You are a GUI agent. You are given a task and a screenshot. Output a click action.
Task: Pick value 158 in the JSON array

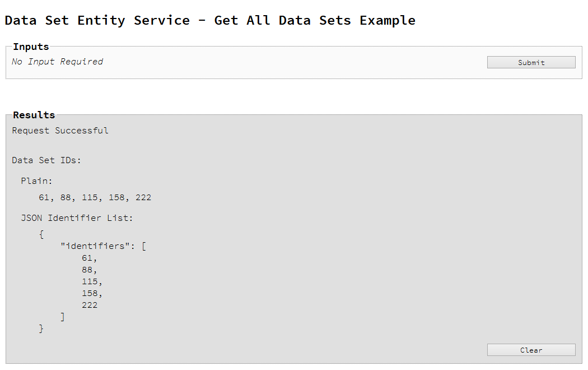90,294
